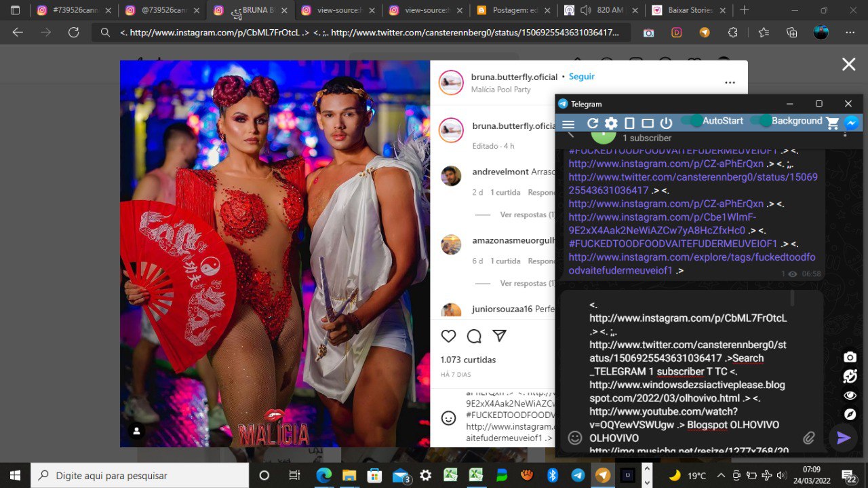The image size is (868, 488).
Task: Open andrevelmont commenter profile
Action: (x=501, y=172)
